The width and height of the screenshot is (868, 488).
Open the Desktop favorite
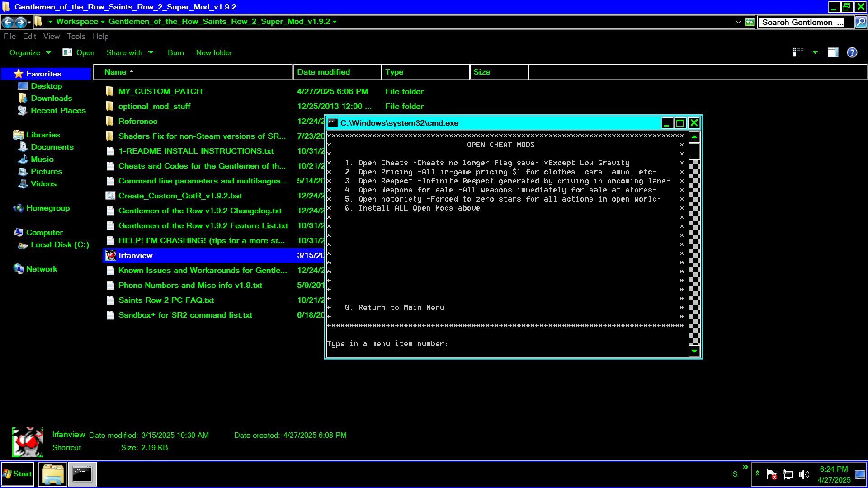(46, 86)
